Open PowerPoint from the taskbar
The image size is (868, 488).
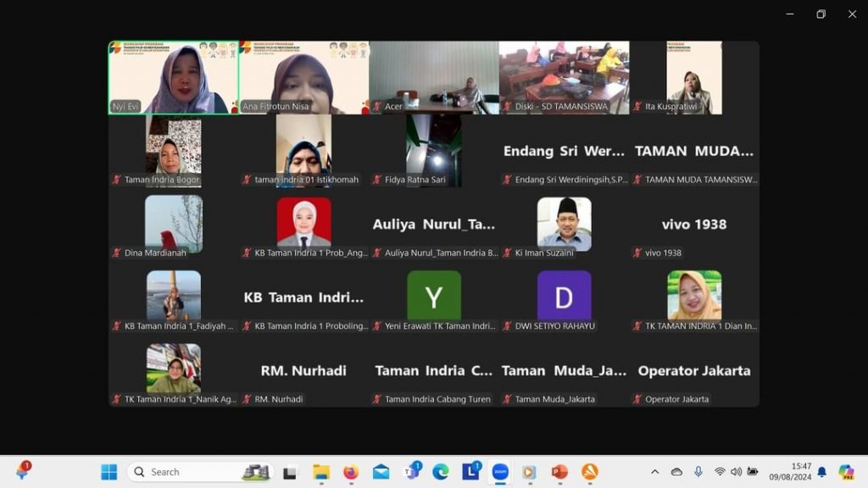point(559,472)
